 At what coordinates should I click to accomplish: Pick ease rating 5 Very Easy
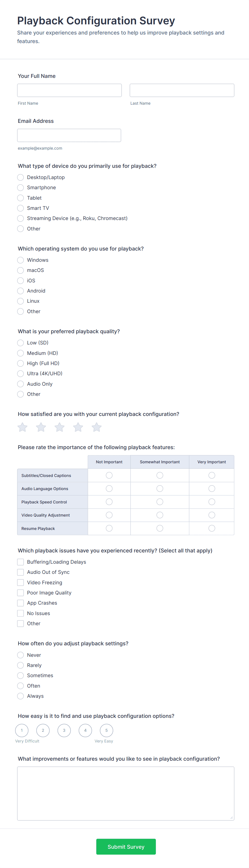(107, 730)
